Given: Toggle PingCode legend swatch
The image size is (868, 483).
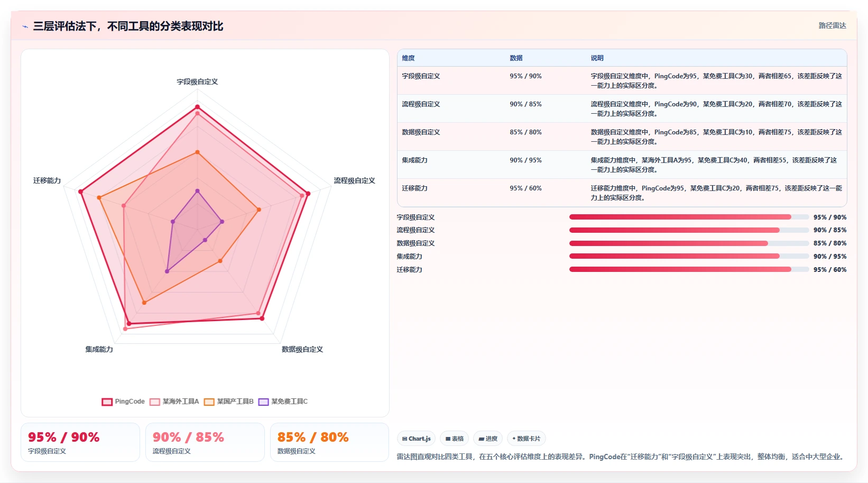Looking at the screenshot, I should click(107, 402).
